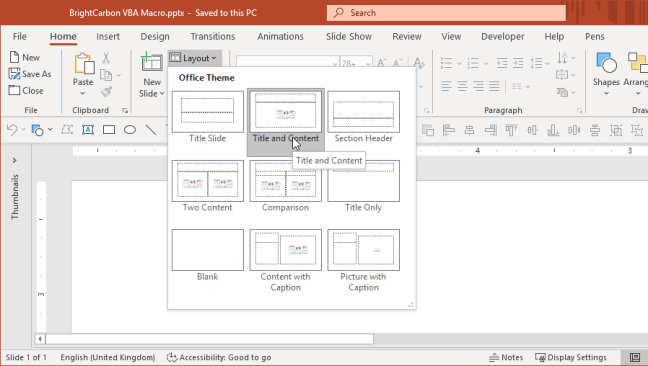
Task: Click Decrease List Level indent icon
Action: click(x=502, y=63)
